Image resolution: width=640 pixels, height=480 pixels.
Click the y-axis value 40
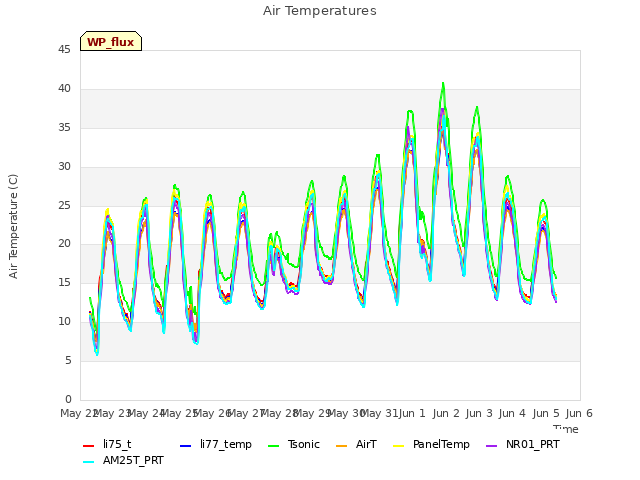(64, 89)
